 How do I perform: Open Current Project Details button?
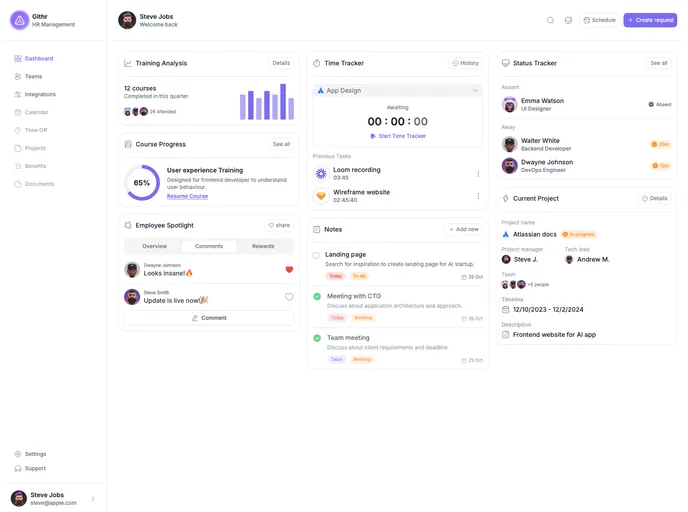click(655, 199)
